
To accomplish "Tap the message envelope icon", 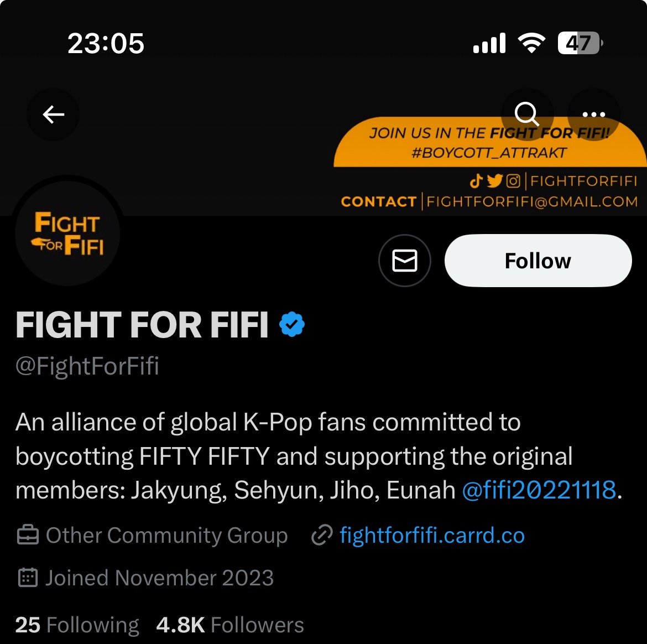I will 404,261.
